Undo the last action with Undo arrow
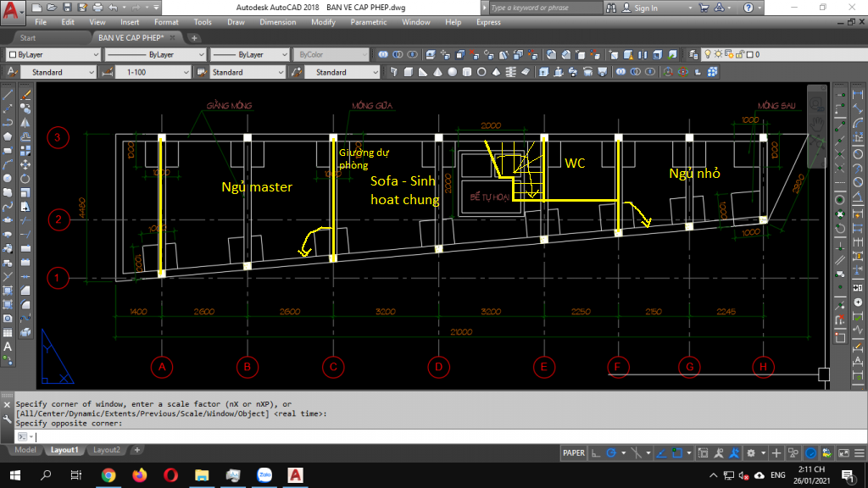 coord(113,8)
